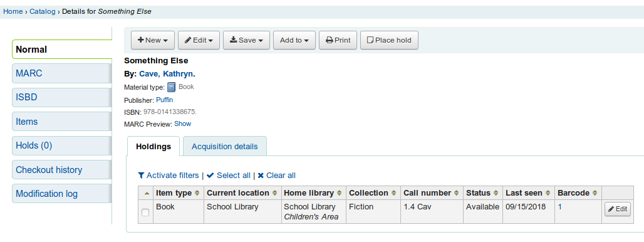The width and height of the screenshot is (644, 242).
Task: Click the Place hold button
Action: point(389,40)
